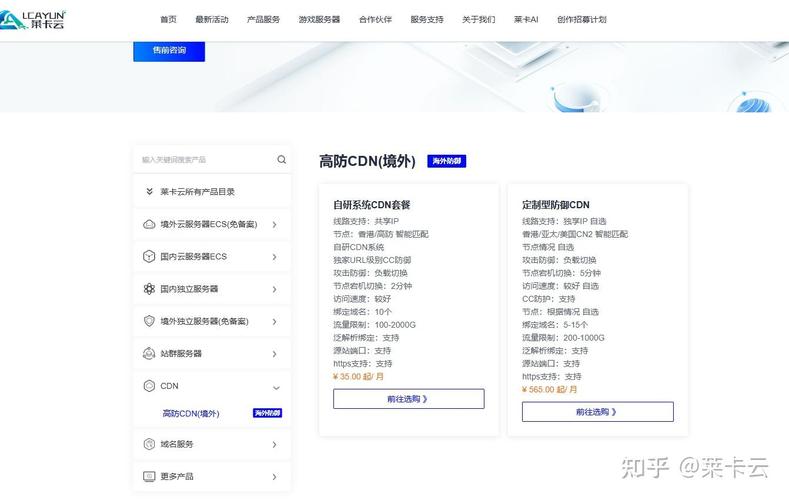Select the 国内云服务器ECS category

pos(212,257)
